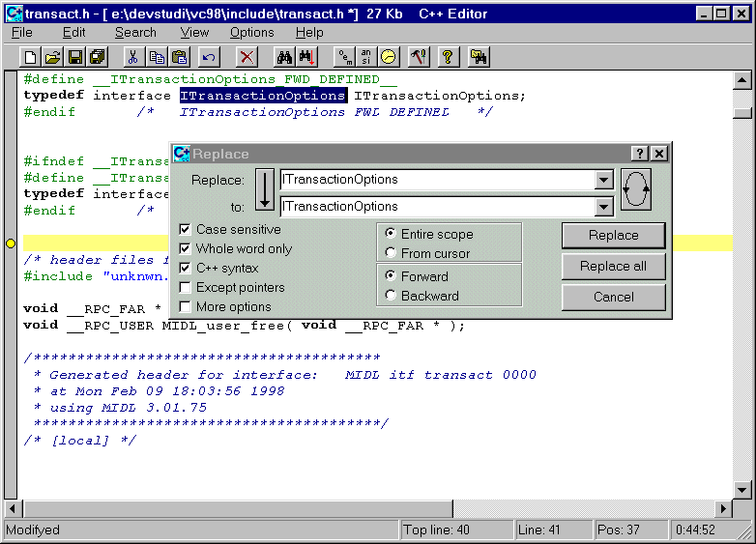Click the New file toolbar icon

click(30, 57)
